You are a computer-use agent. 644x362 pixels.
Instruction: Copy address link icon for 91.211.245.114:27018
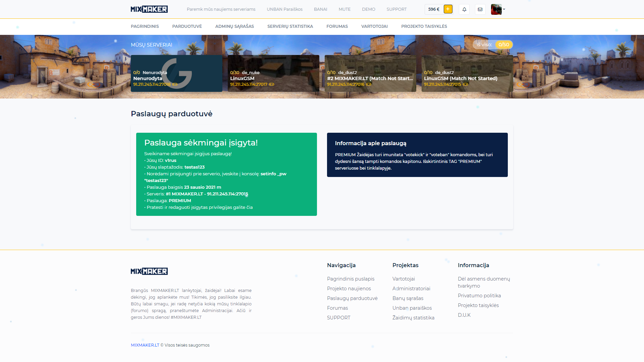click(175, 84)
